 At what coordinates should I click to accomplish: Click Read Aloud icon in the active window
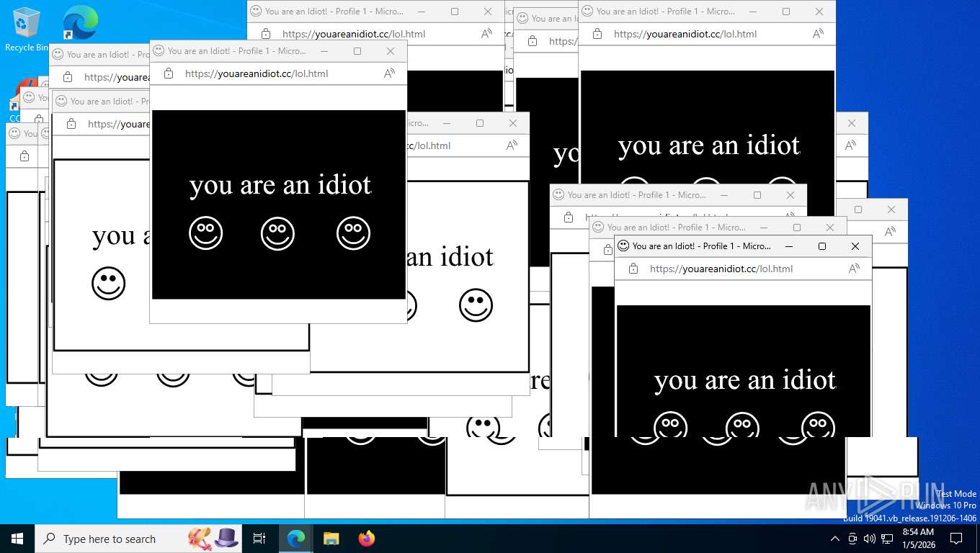(x=854, y=269)
